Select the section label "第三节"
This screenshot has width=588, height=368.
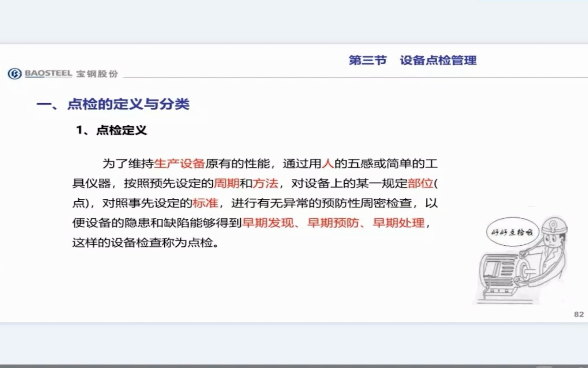368,60
